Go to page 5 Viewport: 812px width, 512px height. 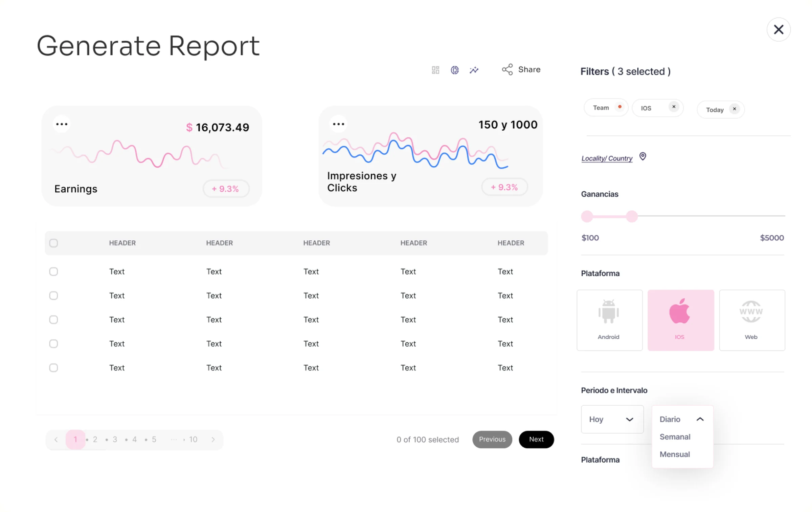pos(154,440)
